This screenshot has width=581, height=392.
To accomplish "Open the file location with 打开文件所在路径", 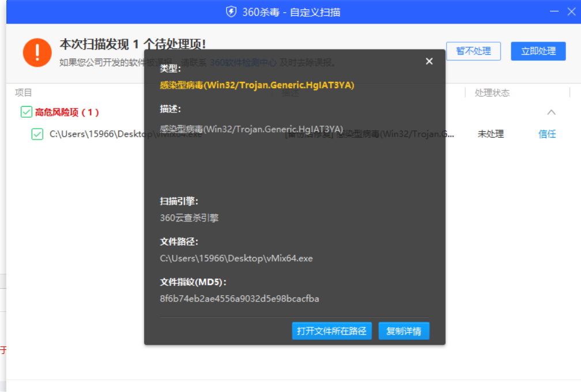I will pos(331,330).
